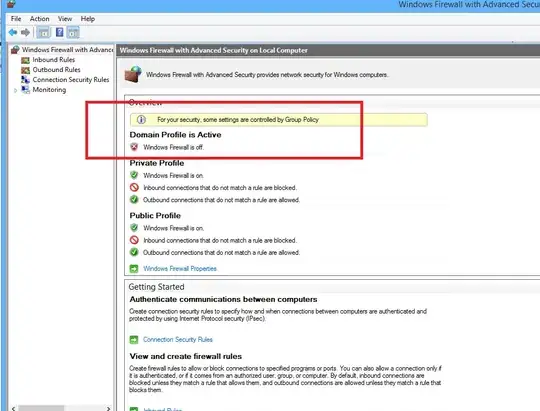Screen dimensions: 540x411
Task: Click green arrow icon beside Windows Firewall Properties
Action: pyautogui.click(x=134, y=269)
